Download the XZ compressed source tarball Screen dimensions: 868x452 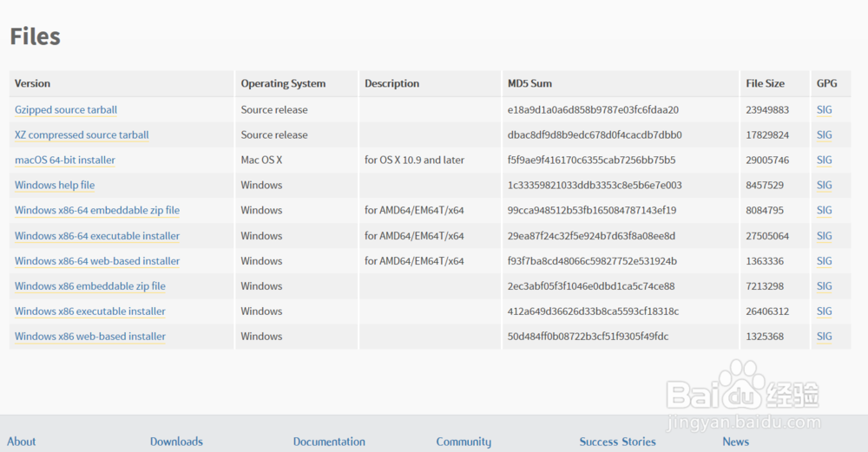[x=82, y=135]
